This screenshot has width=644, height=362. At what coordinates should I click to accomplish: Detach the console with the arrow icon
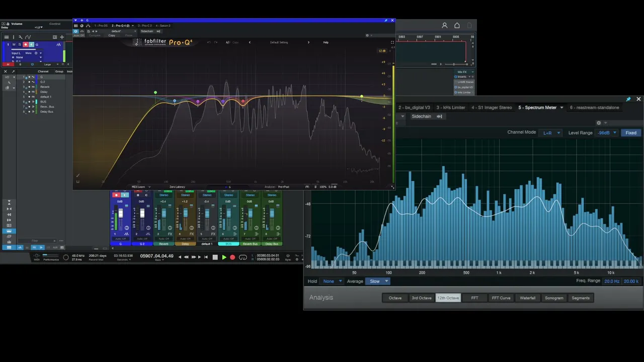14,71
